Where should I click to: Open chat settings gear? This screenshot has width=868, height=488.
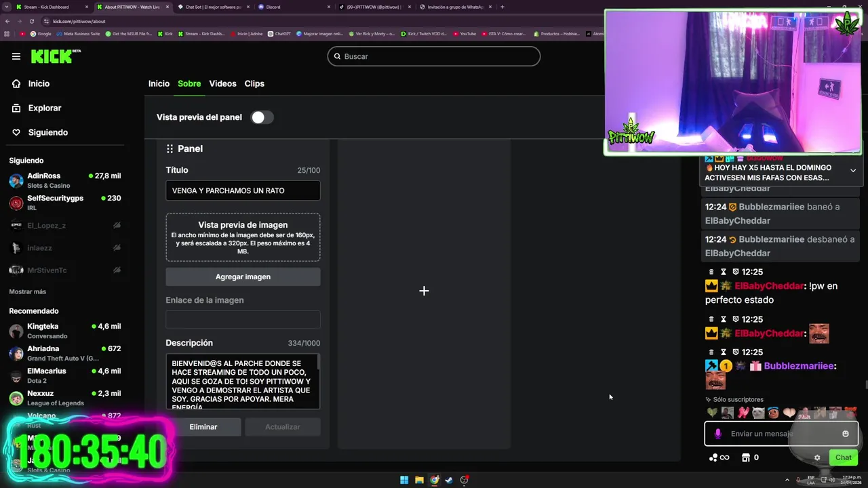click(x=817, y=457)
